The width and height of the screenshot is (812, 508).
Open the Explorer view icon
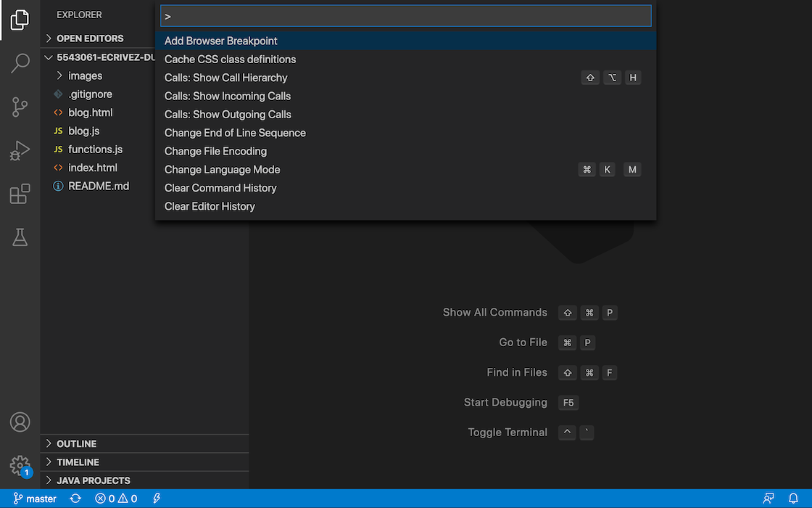click(x=20, y=20)
